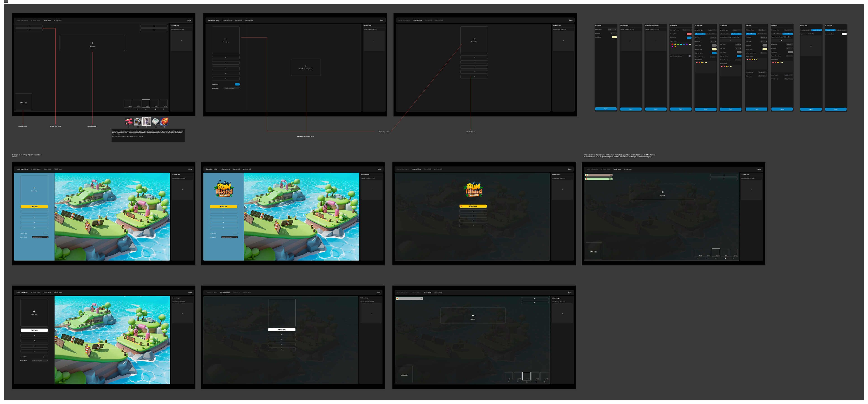Viewport: 868px width, 404px height.
Task: Click Apply in the UI Banner panel
Action: coord(606,109)
